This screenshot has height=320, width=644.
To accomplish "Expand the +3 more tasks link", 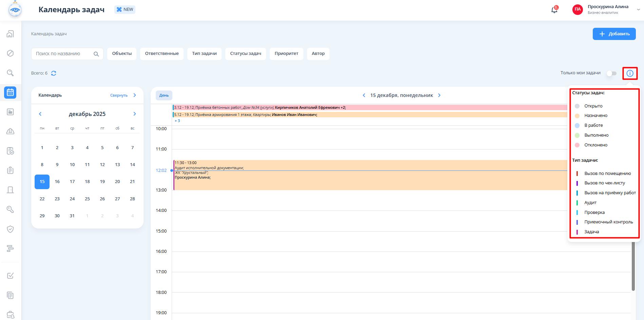I will click(x=177, y=121).
